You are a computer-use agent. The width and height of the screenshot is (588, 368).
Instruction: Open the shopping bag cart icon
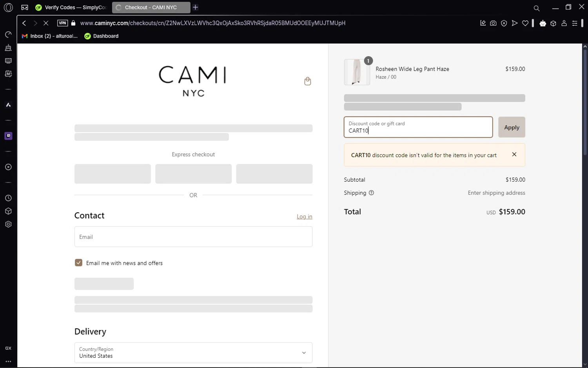[308, 81]
